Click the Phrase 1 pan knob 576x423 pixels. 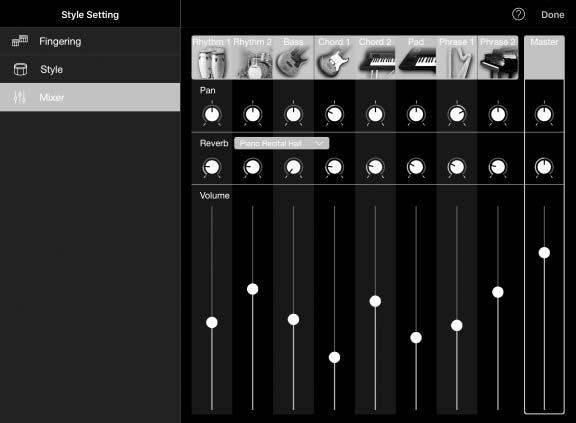pos(457,114)
